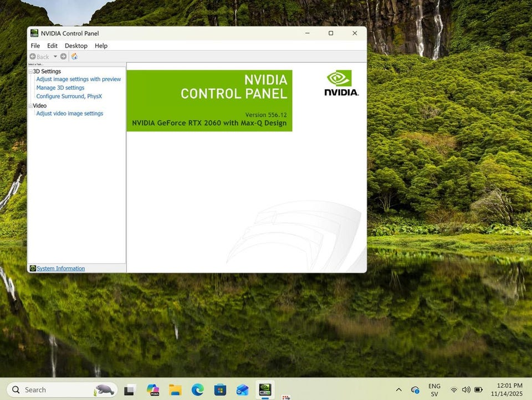This screenshot has width=532, height=400.
Task: Select the Video category label
Action: coord(40,105)
